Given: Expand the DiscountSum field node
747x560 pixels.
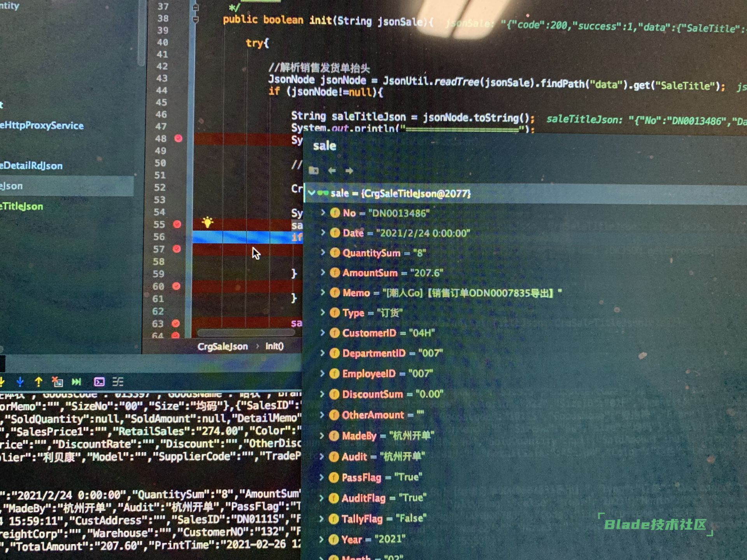Looking at the screenshot, I should pyautogui.click(x=322, y=394).
